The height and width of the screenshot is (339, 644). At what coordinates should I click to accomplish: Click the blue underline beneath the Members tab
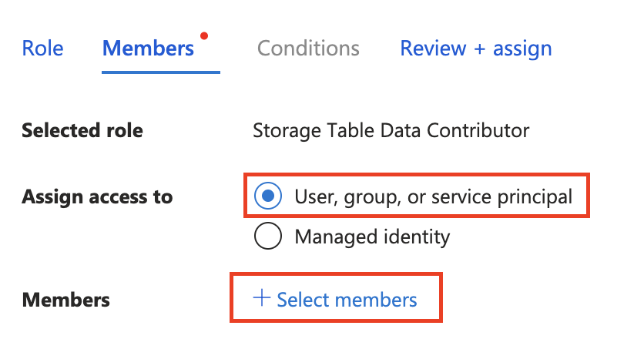coord(161,72)
